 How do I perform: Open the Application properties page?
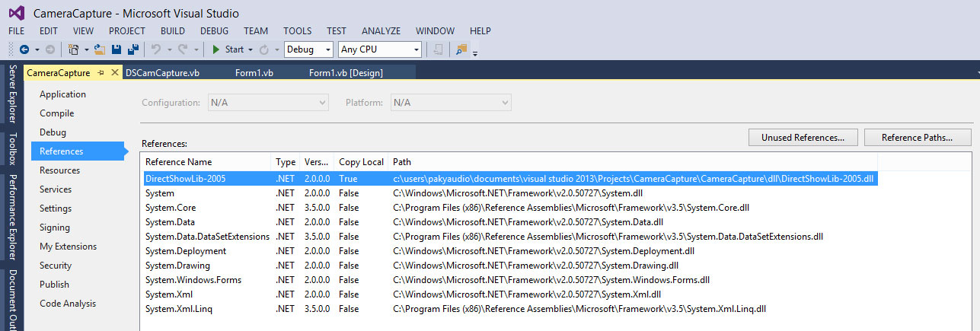[62, 94]
